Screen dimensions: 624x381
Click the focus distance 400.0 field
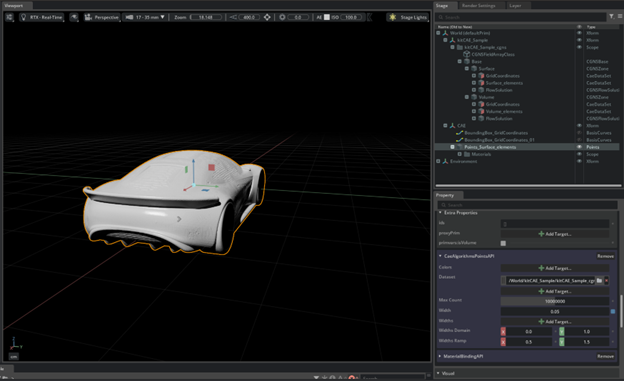pyautogui.click(x=249, y=17)
